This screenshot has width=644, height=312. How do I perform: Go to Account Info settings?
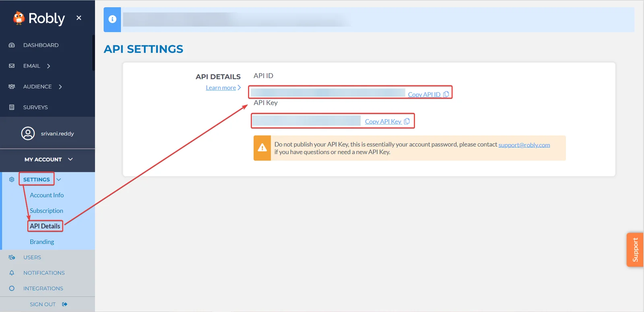pos(47,195)
